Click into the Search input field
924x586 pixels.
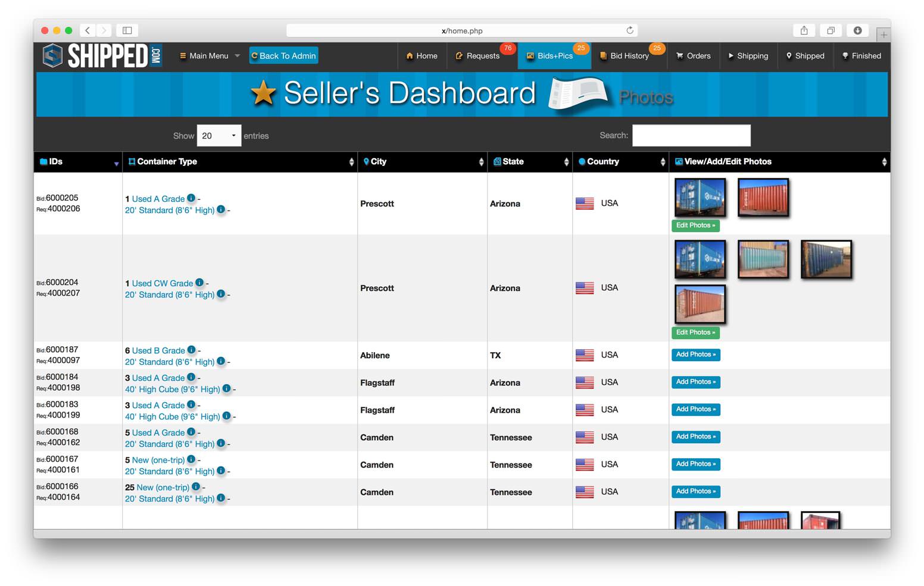click(x=691, y=136)
